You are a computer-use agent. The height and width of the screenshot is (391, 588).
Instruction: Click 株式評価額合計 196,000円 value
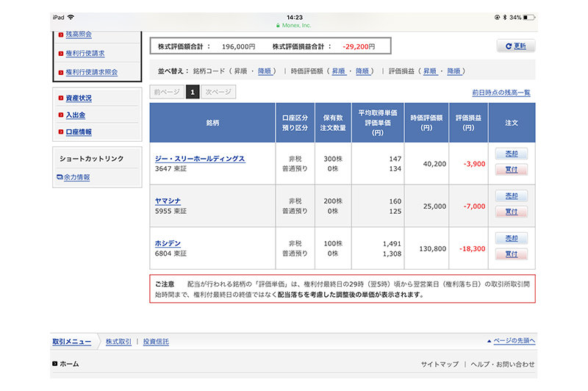[238, 46]
